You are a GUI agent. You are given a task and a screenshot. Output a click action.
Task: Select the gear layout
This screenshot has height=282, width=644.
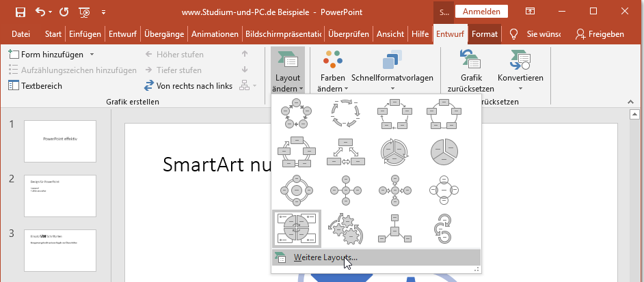pos(345,228)
